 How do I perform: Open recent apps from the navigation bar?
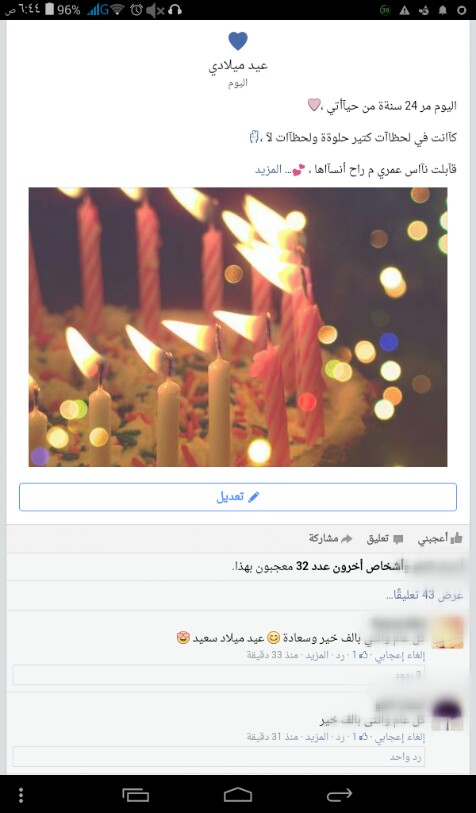coord(136,794)
